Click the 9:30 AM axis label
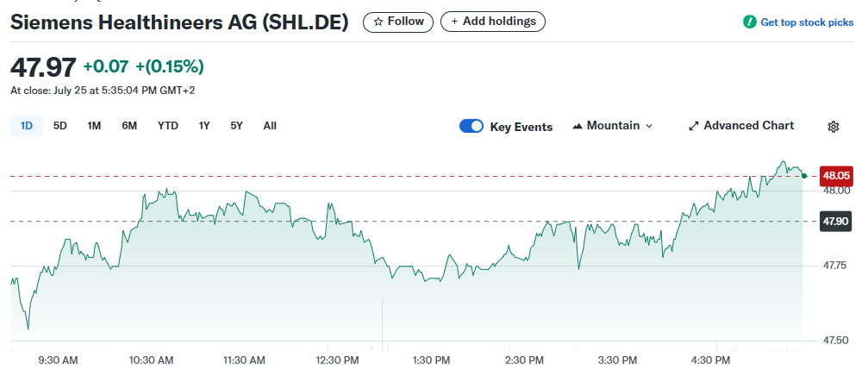The image size is (868, 376). pos(58,360)
